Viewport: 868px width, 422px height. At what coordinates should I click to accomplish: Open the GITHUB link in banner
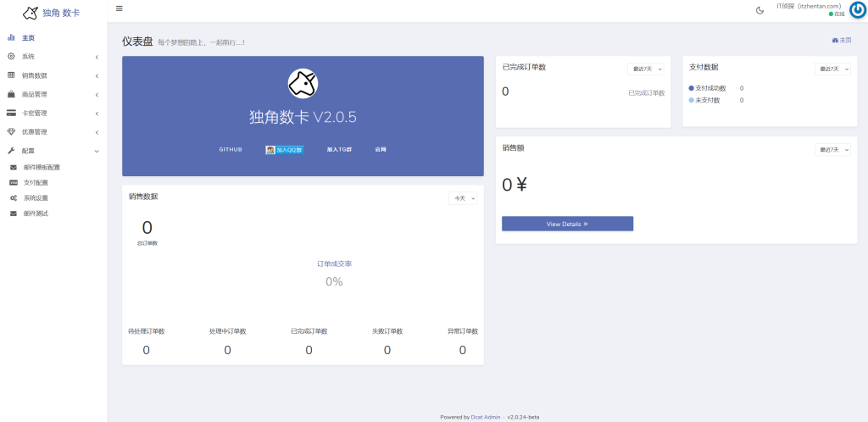pos(231,149)
